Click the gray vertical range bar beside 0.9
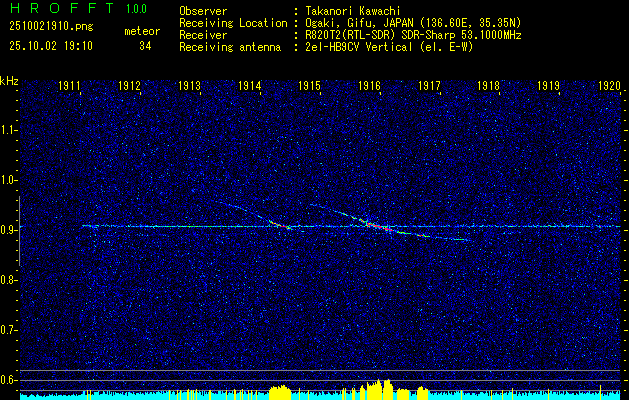This screenshot has width=629, height=400. coord(19,231)
